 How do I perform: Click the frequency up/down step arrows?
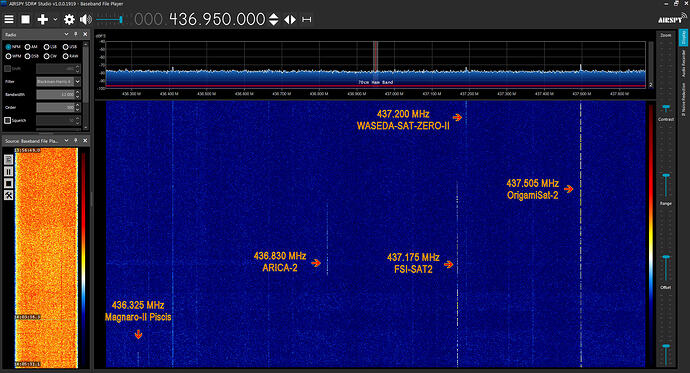(273, 19)
